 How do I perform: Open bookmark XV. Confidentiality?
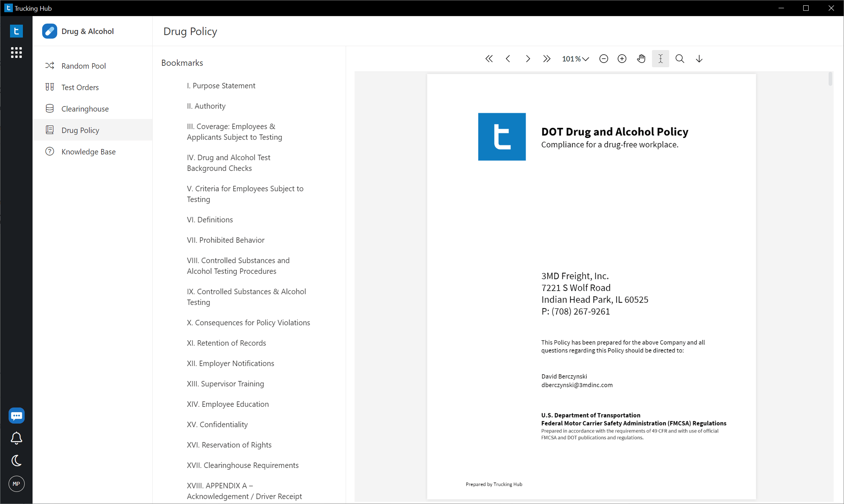tap(217, 425)
